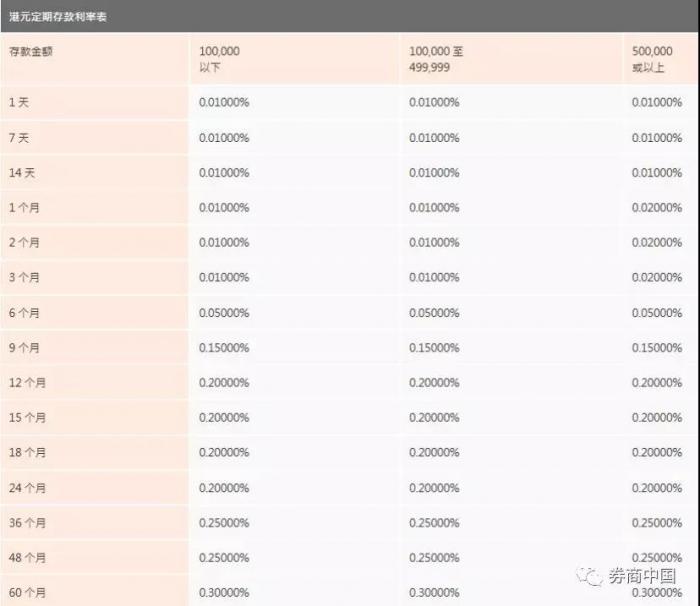Click the 24 个月 row label

point(28,488)
